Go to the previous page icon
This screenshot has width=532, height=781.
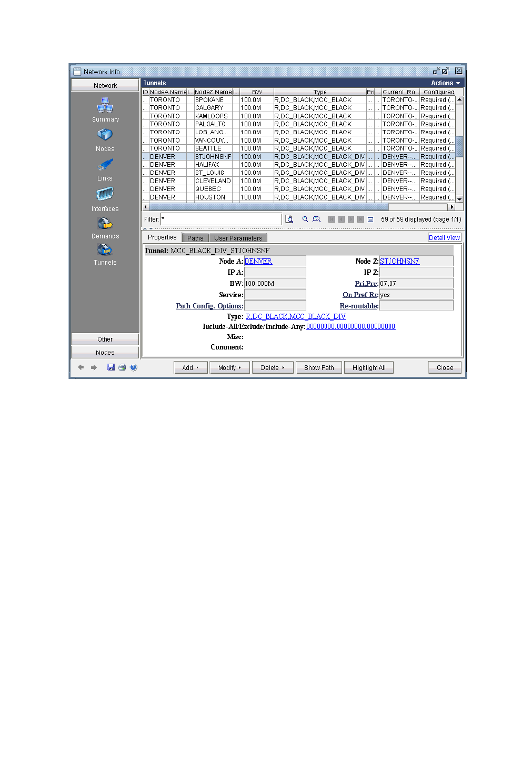[342, 219]
